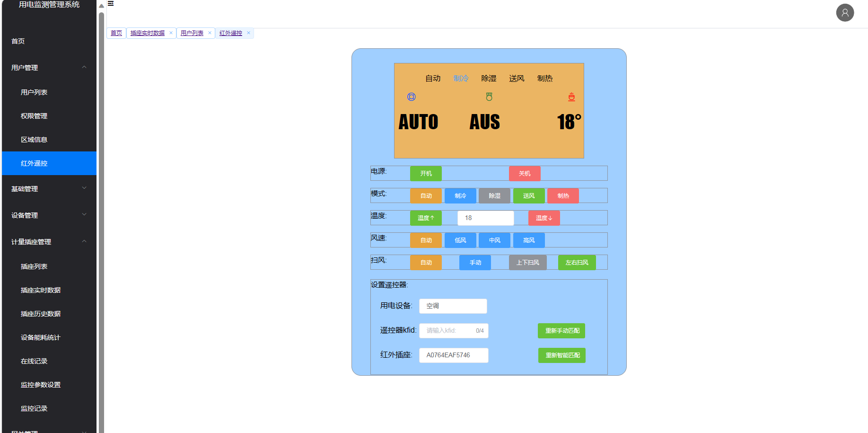This screenshot has height=433, width=868.
Task: Click the 送风 mode label on display
Action: [x=517, y=79]
